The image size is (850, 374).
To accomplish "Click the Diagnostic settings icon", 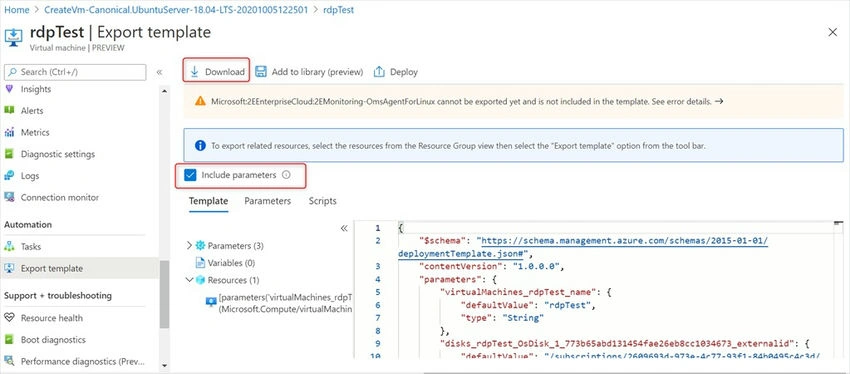I will click(x=9, y=154).
